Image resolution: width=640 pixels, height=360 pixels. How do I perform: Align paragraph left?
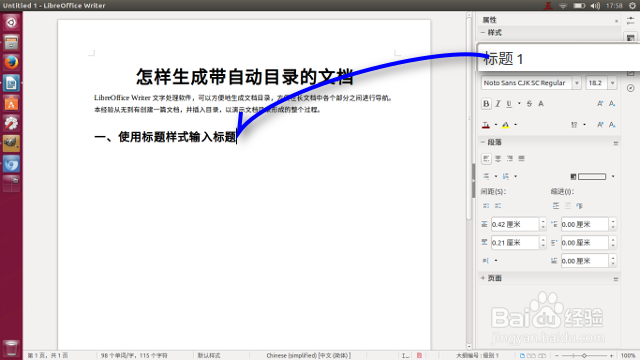pyautogui.click(x=486, y=158)
